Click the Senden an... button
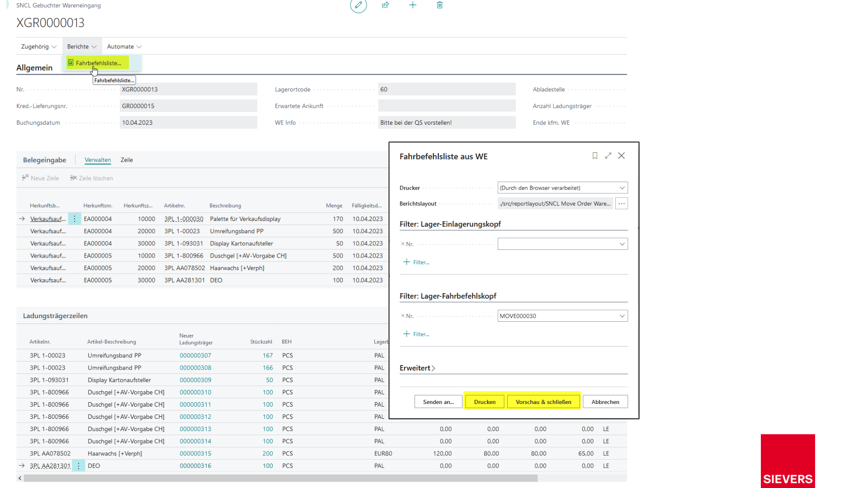Viewport: 868px width, 488px height. pos(438,402)
